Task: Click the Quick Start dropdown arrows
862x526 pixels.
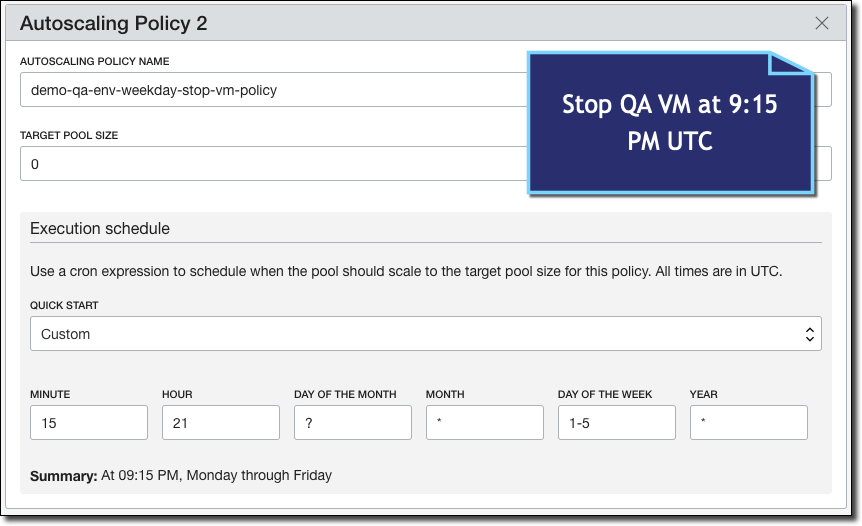Action: [809, 334]
